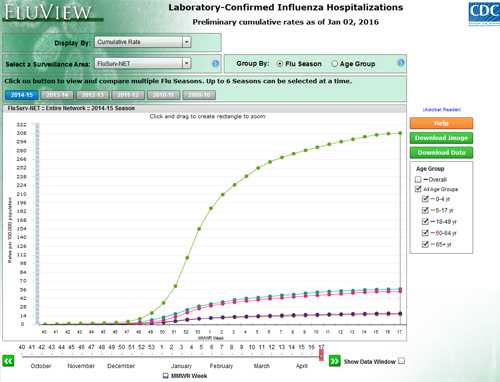This screenshot has height=382, width=500.
Task: Click the 'Age Group' legend heading
Action: tap(430, 169)
